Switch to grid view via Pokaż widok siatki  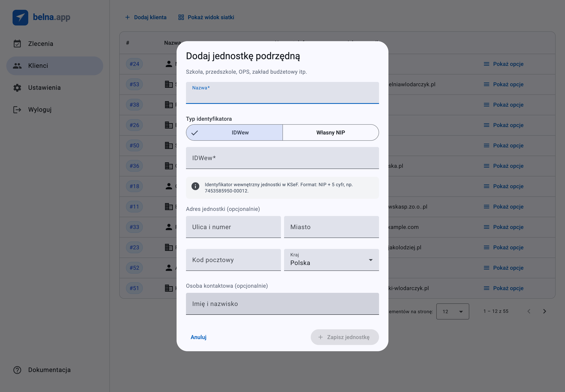[206, 17]
